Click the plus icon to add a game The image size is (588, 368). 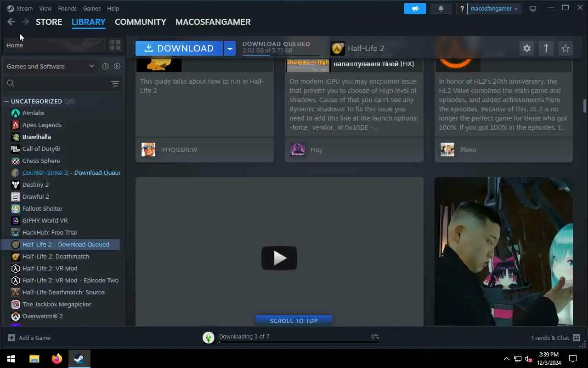[11, 338]
